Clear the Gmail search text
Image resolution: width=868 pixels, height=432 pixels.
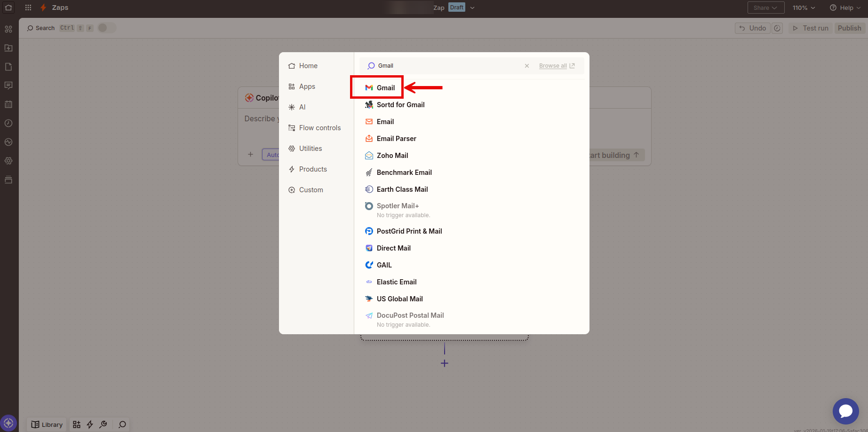point(527,66)
